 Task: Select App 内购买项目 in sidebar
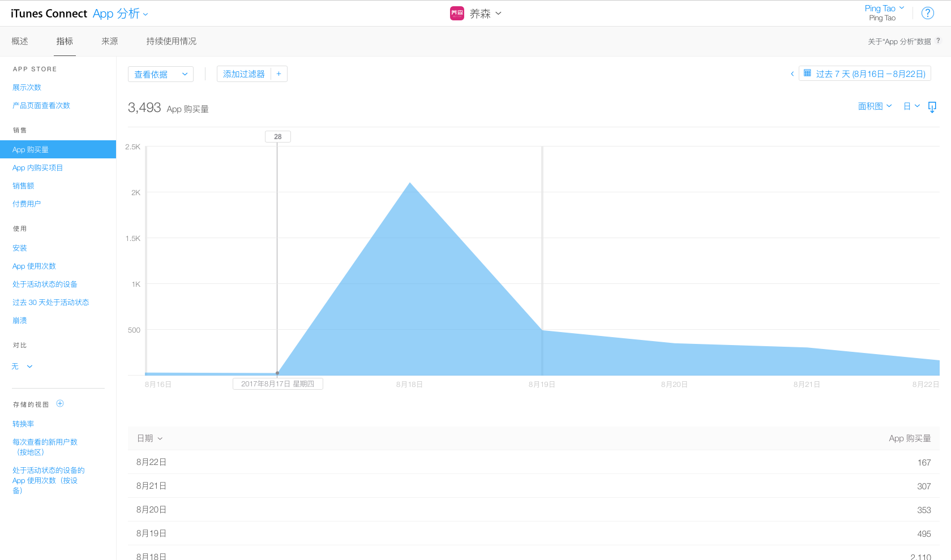click(37, 167)
